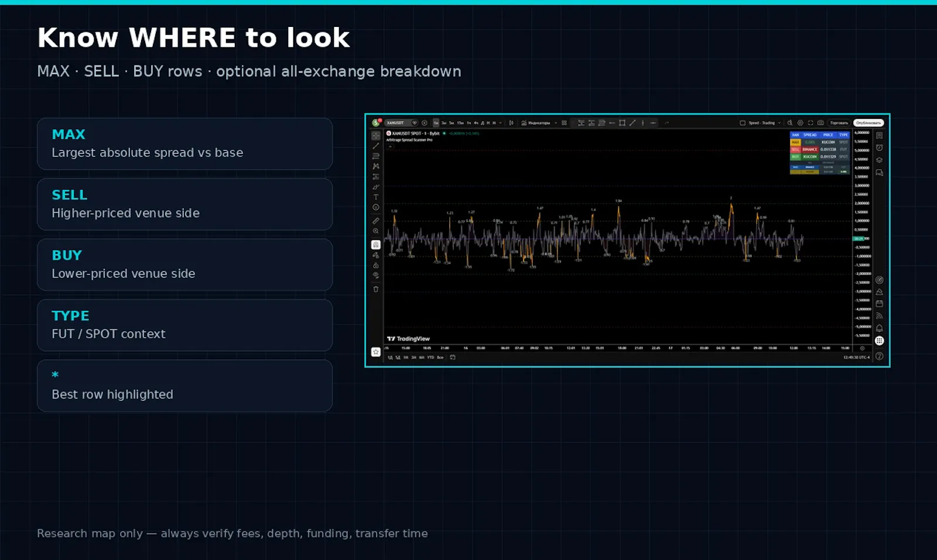This screenshot has width=937, height=560.
Task: Click the compare or add symbol plus icon
Action: (425, 123)
